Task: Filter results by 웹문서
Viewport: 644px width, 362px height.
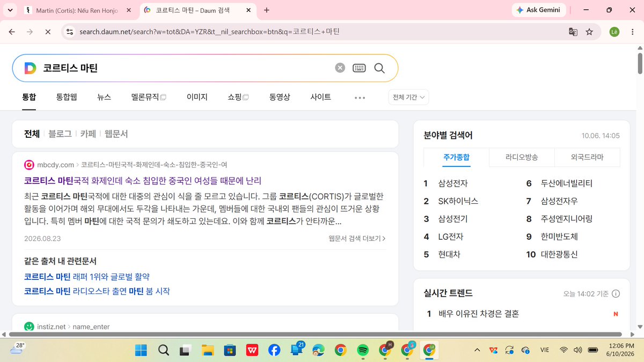Action: point(116,134)
